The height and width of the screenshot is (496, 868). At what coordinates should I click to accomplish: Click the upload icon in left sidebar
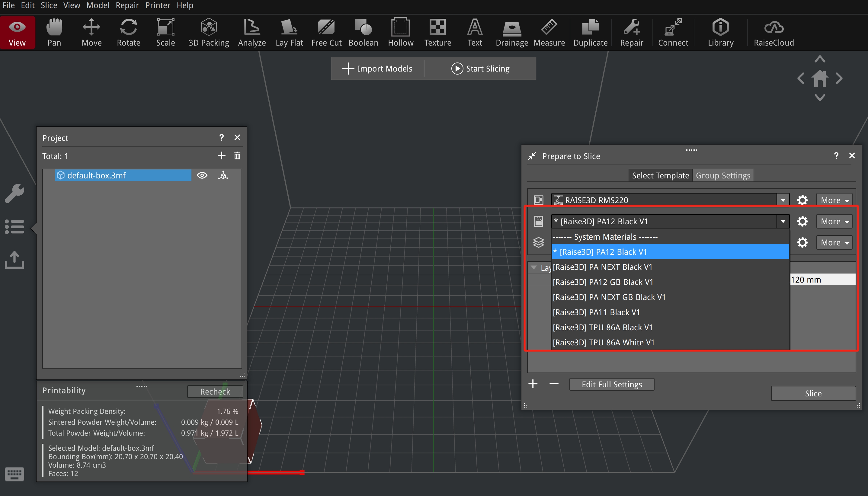14,260
